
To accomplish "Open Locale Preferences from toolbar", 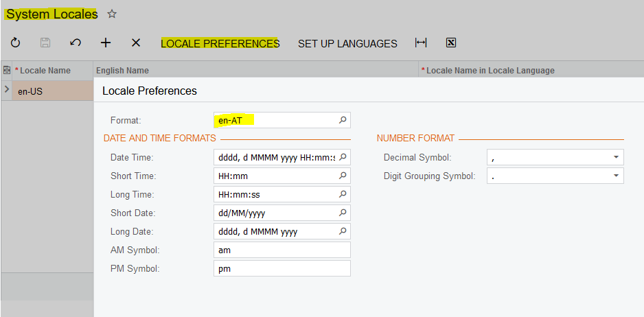I will click(x=220, y=43).
